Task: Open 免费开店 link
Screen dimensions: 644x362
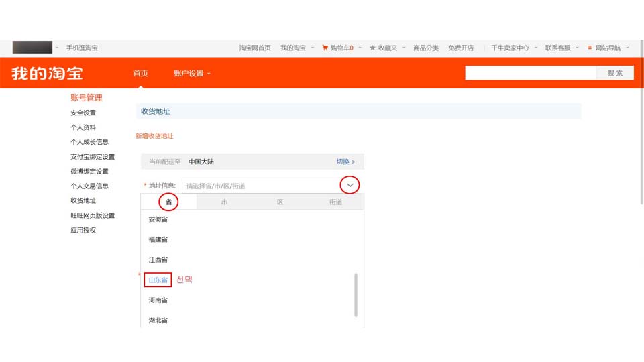Action: coord(461,48)
